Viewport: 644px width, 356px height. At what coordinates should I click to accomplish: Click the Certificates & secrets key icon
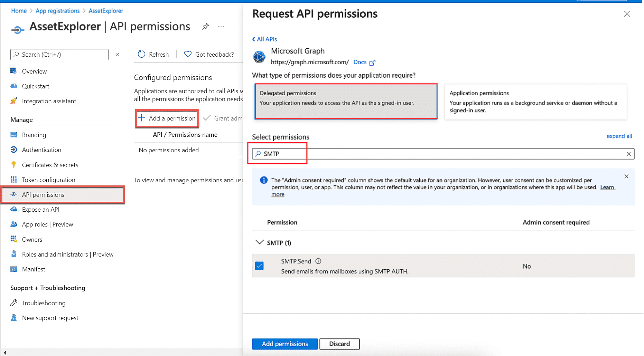pos(13,165)
